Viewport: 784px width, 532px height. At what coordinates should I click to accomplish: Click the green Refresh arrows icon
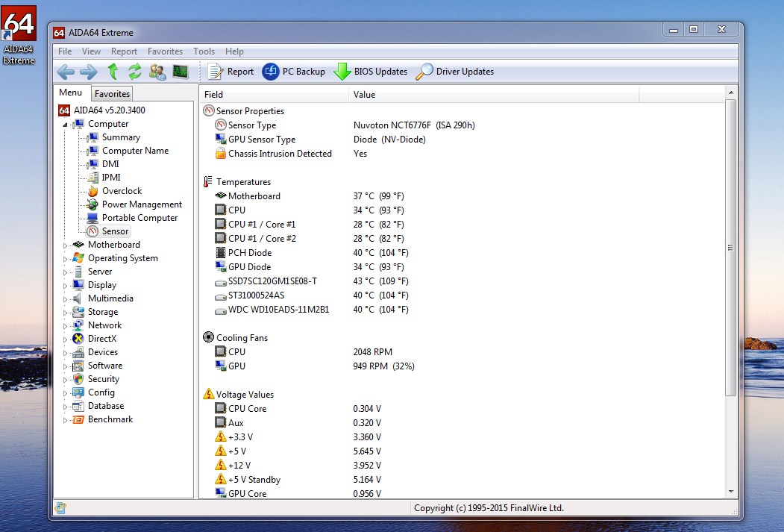[x=134, y=72]
